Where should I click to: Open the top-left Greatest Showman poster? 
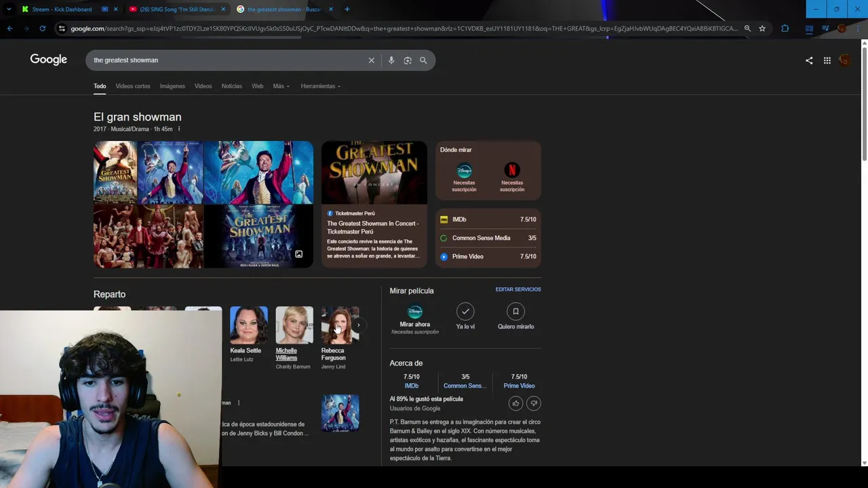[115, 172]
